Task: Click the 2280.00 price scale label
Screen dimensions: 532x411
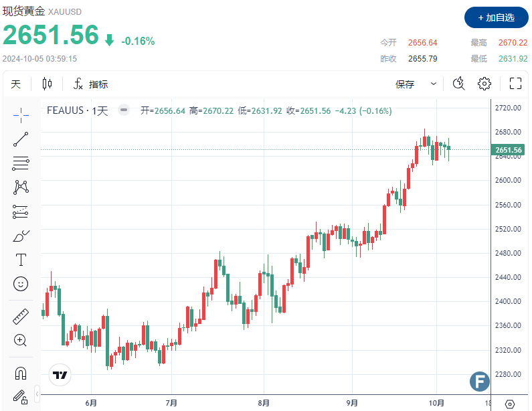Action: pyautogui.click(x=508, y=374)
